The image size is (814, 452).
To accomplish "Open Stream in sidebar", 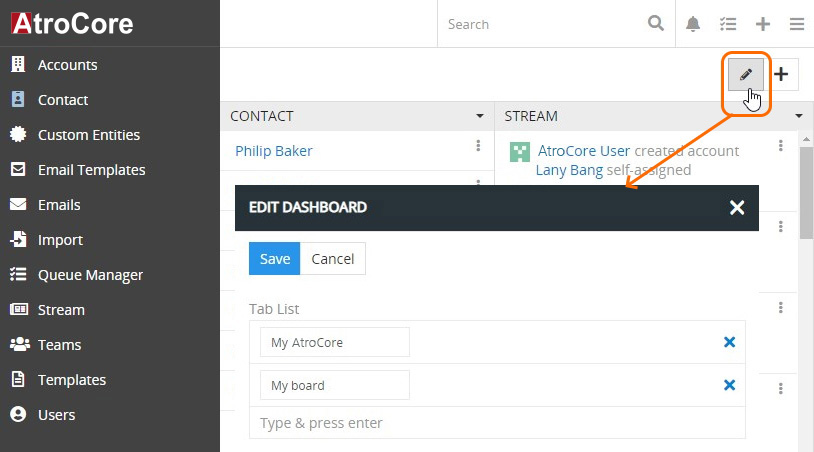I will [x=61, y=310].
